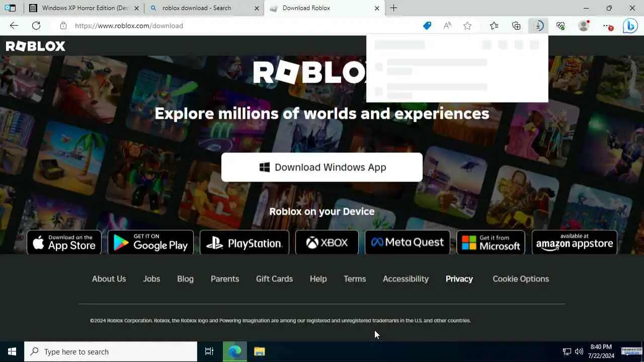Image resolution: width=644 pixels, height=362 pixels.
Task: Open the Google Play badge
Action: 150,242
